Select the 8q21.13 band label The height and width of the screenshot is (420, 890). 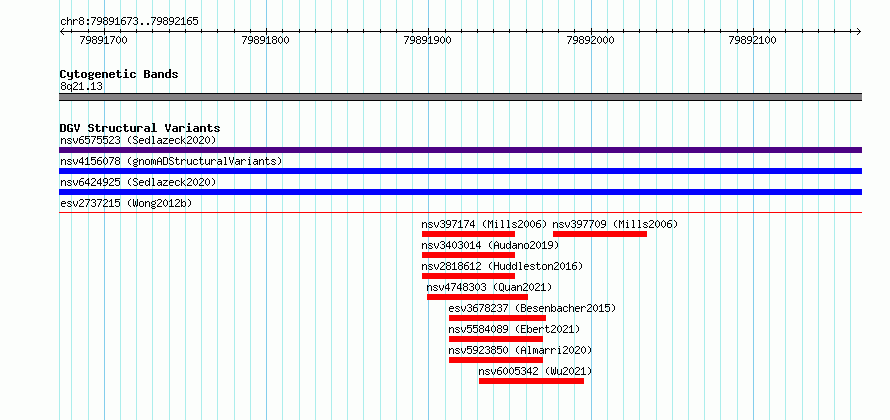pos(82,87)
